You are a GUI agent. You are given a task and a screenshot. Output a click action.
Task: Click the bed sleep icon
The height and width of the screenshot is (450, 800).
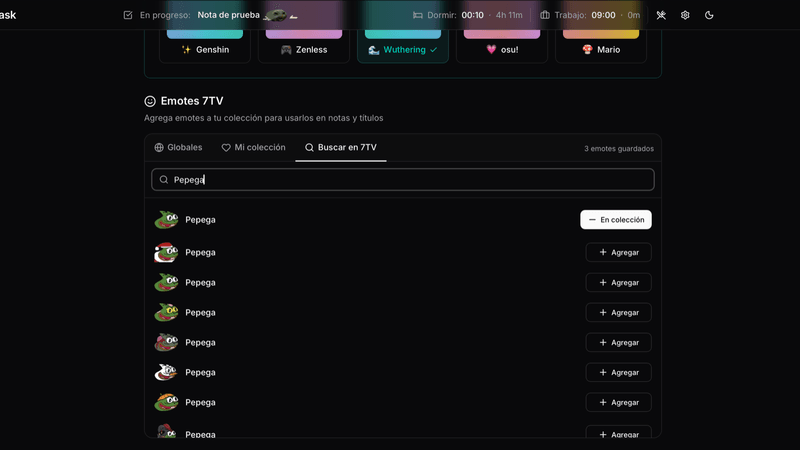coord(417,15)
